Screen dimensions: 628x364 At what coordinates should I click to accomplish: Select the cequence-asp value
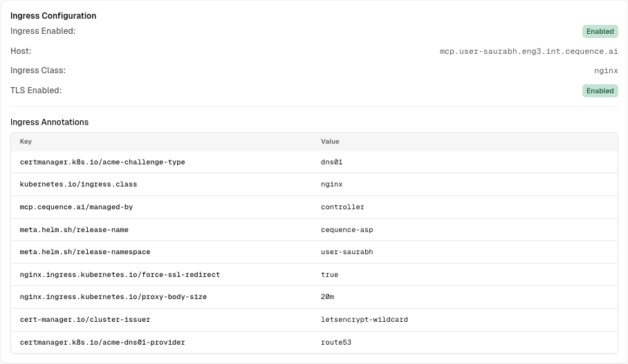click(x=347, y=230)
